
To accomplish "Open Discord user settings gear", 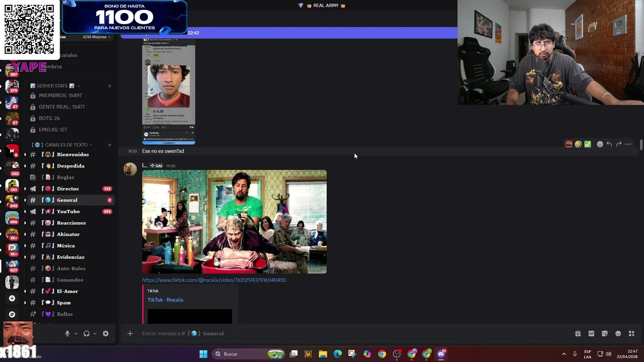I will point(106,333).
